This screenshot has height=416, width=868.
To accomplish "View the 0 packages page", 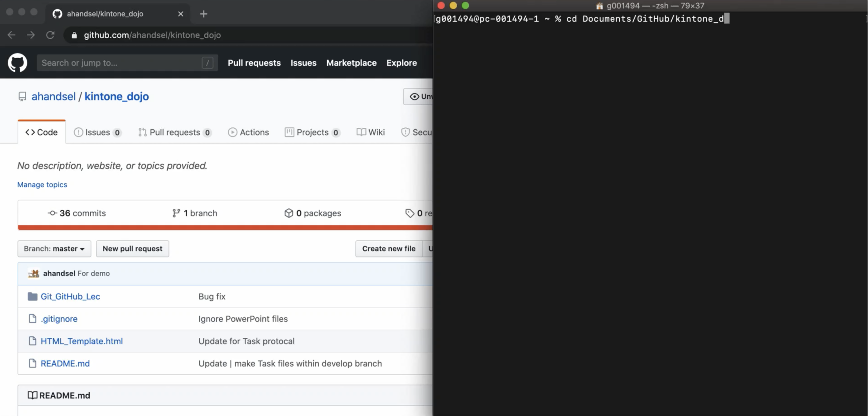I will pos(313,213).
